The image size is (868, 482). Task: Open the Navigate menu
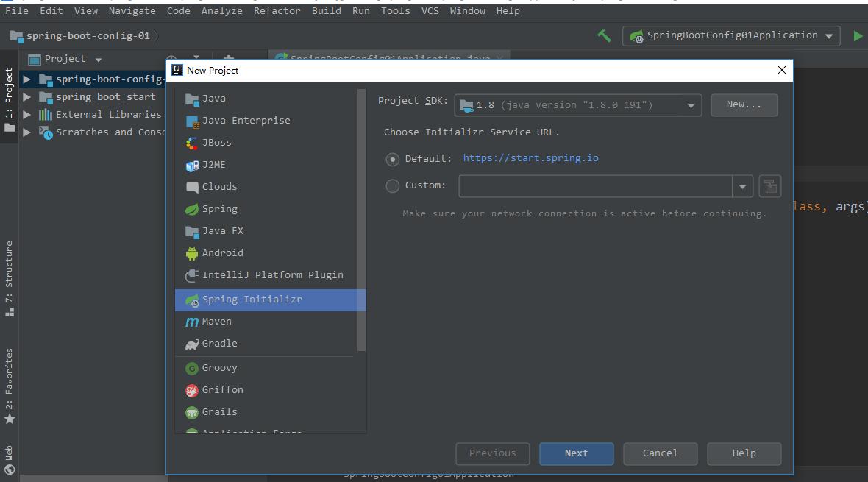(x=132, y=11)
